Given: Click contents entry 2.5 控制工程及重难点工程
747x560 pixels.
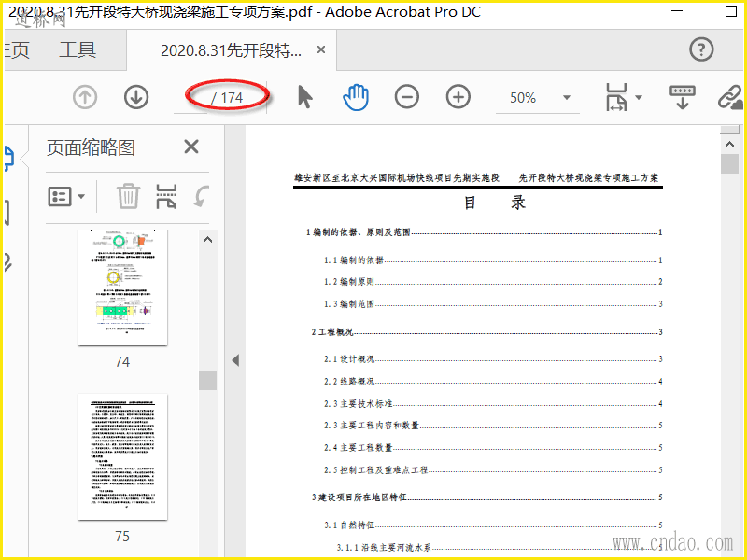Looking at the screenshot, I should click(x=493, y=470).
